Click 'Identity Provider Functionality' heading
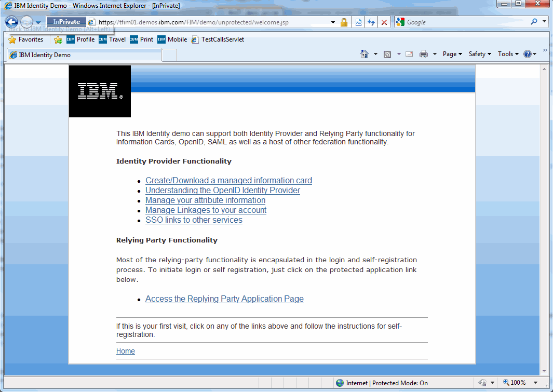Viewport: 553px width, 392px height. click(174, 161)
